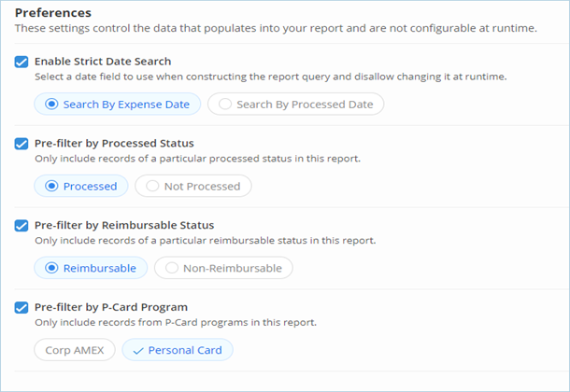This screenshot has width=570, height=392.
Task: Click the Pre-filter by Processed Status label
Action: (114, 144)
